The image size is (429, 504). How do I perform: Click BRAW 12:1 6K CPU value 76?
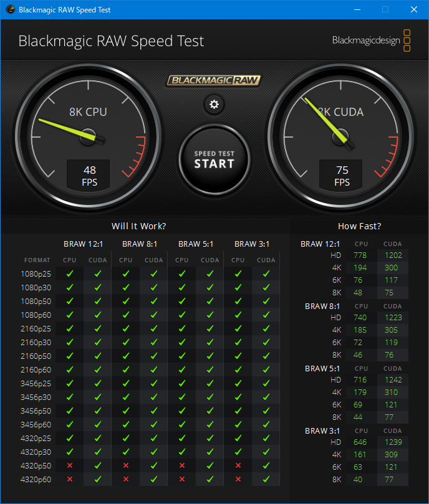(x=358, y=280)
